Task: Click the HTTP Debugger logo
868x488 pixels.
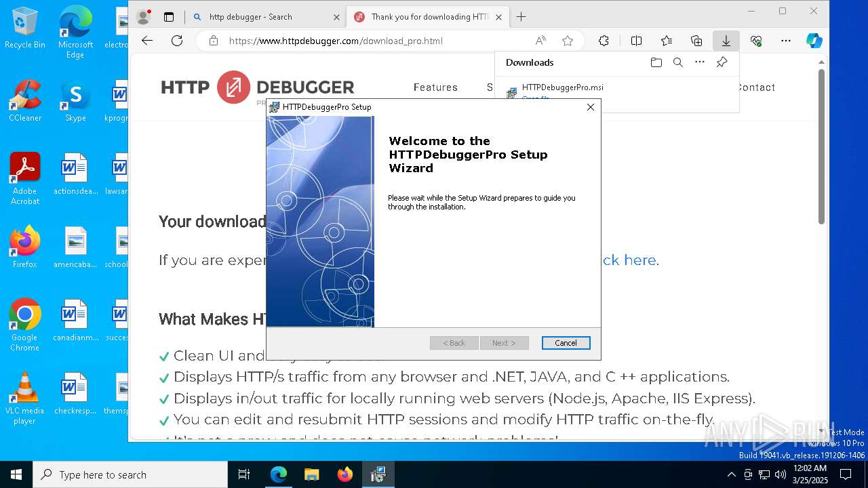Action: click(x=258, y=87)
